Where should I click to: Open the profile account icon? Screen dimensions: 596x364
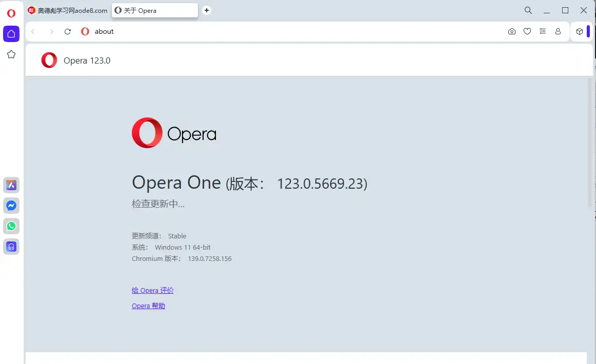(x=558, y=31)
